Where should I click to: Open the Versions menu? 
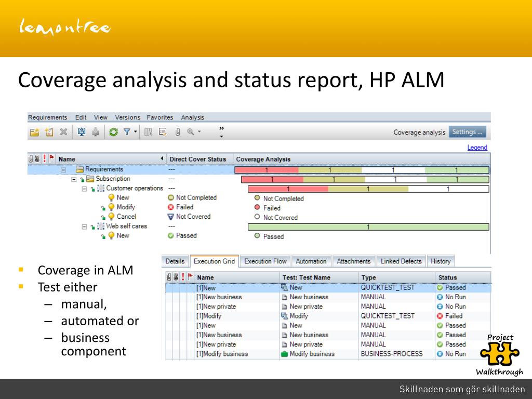pyautogui.click(x=128, y=117)
